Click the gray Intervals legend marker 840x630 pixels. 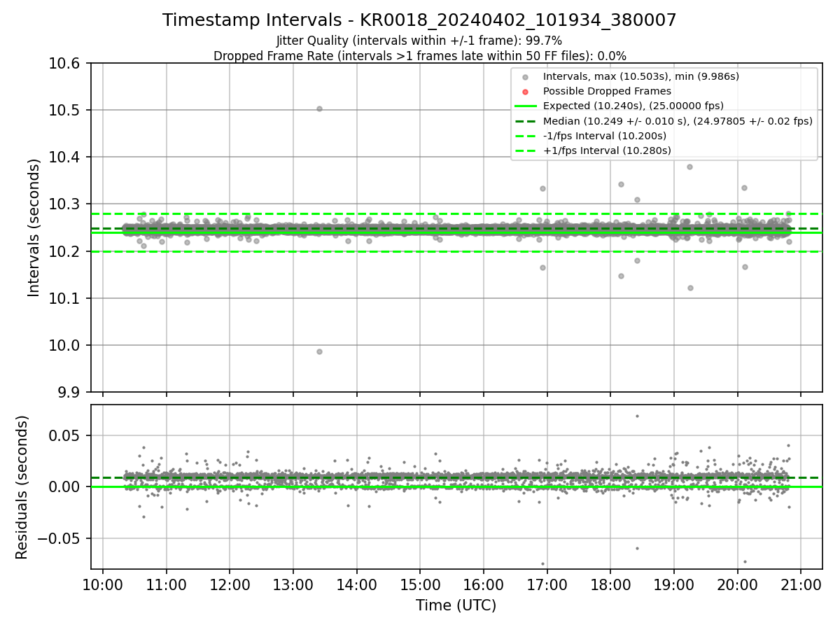tap(526, 76)
